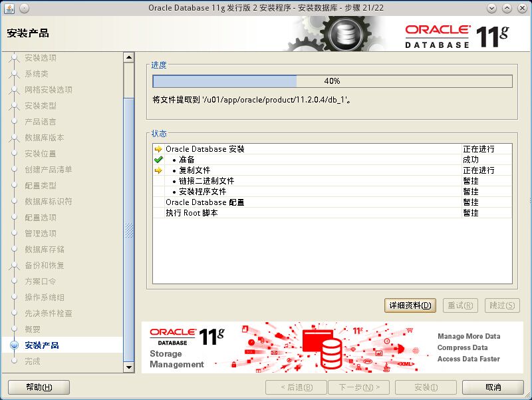Click the Oracle 11g logo in the header
This screenshot has height=400, width=532.
tap(457, 37)
